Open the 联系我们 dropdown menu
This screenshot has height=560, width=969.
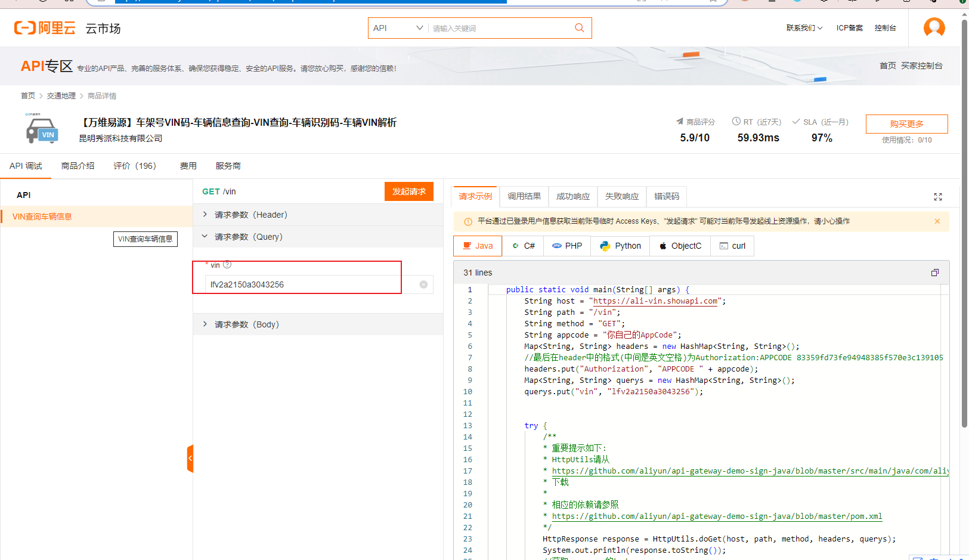pyautogui.click(x=804, y=28)
